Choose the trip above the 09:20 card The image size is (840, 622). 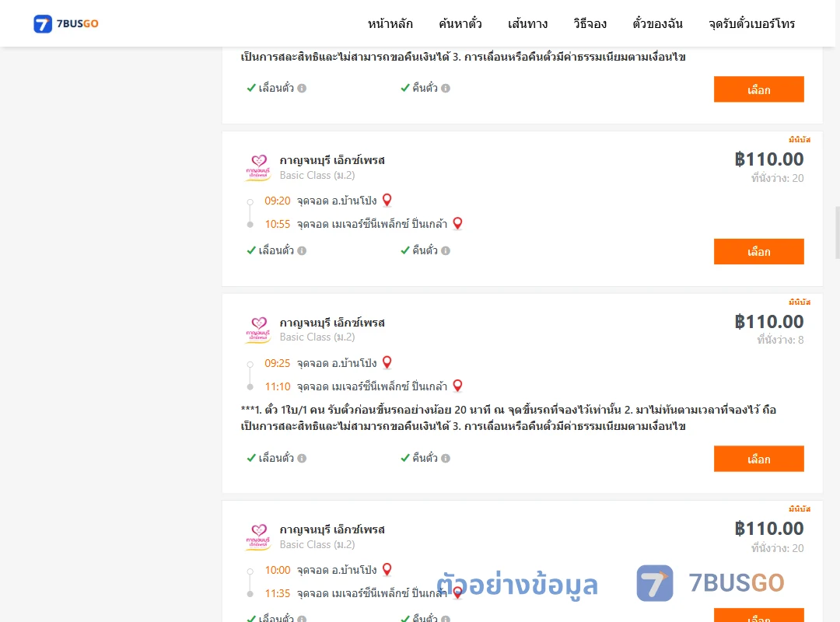(x=758, y=89)
